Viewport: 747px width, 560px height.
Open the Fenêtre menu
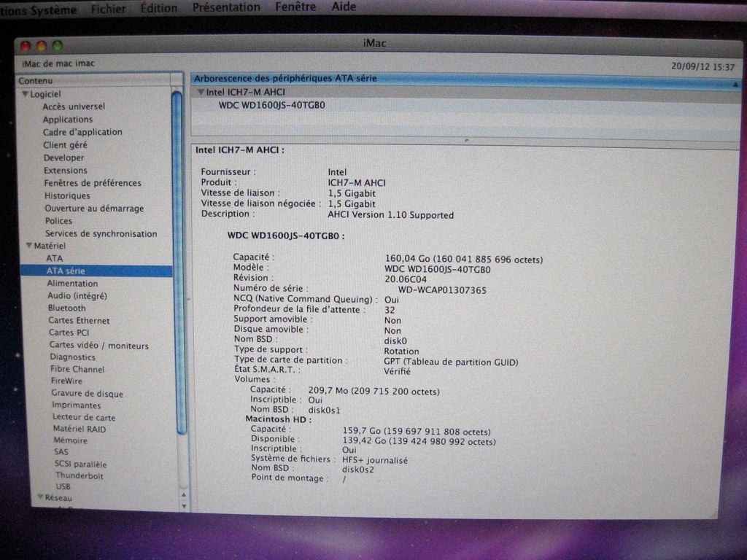(295, 7)
